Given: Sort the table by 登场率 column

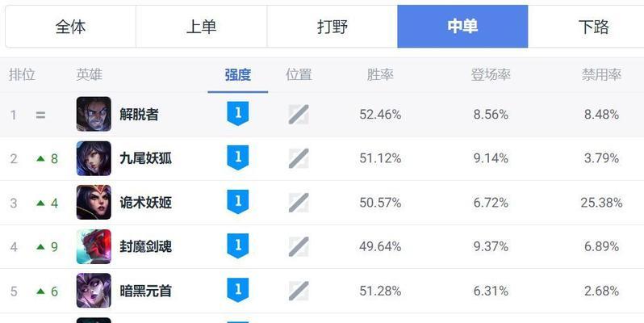Looking at the screenshot, I should coord(491,75).
